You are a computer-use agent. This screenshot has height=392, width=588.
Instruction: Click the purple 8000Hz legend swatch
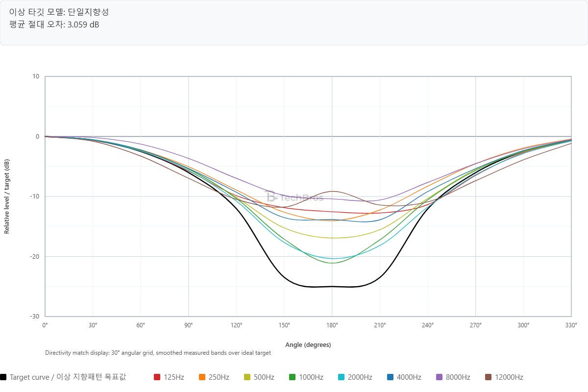point(440,377)
